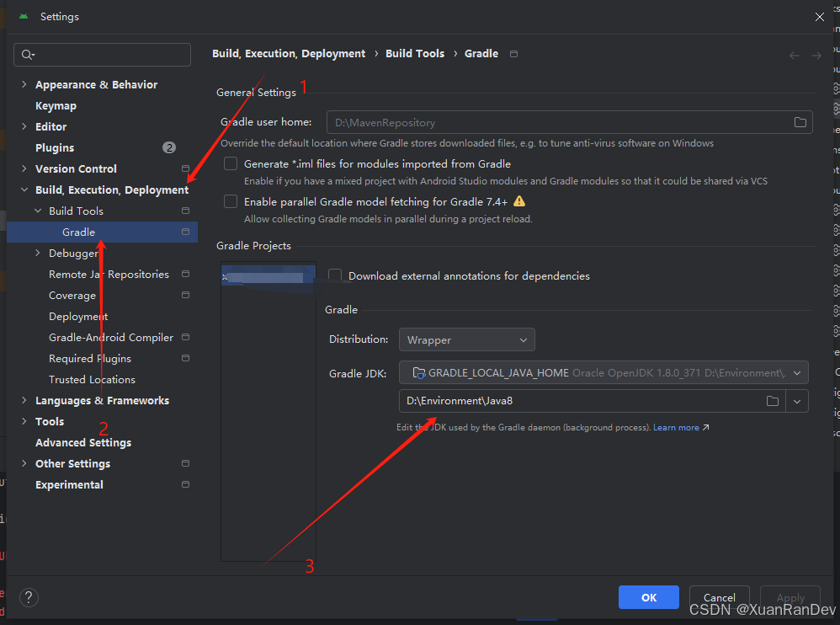Click the back navigation arrow icon
This screenshot has height=625, width=840.
pyautogui.click(x=794, y=55)
